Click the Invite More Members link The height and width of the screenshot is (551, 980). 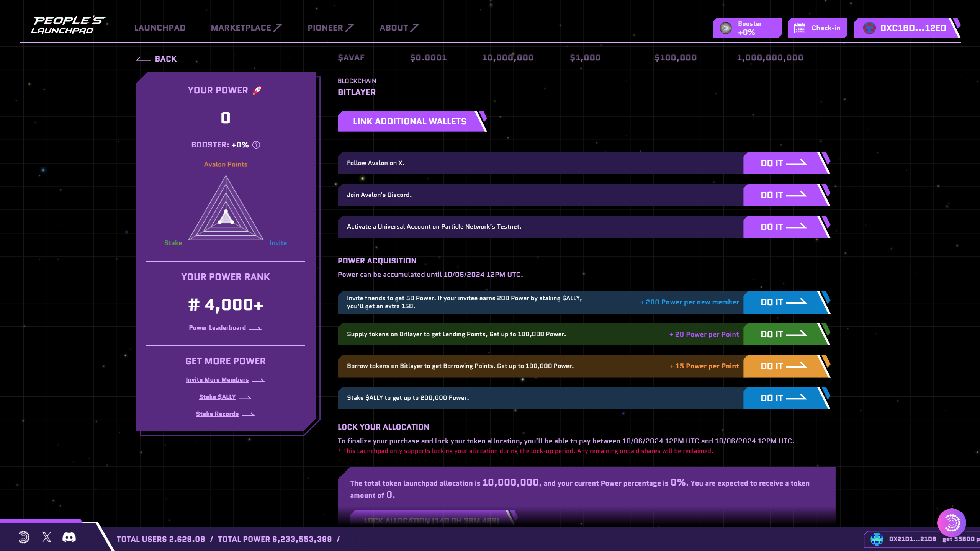tap(217, 380)
